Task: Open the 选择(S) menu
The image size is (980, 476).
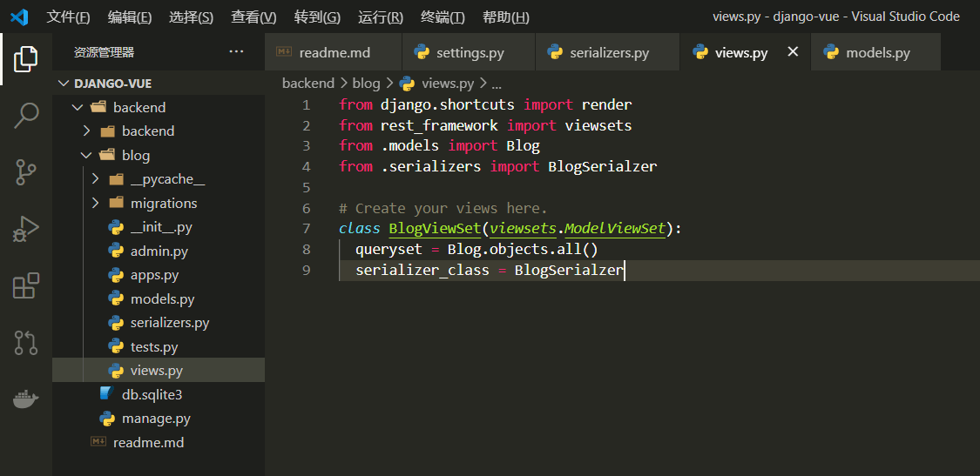Action: point(192,17)
